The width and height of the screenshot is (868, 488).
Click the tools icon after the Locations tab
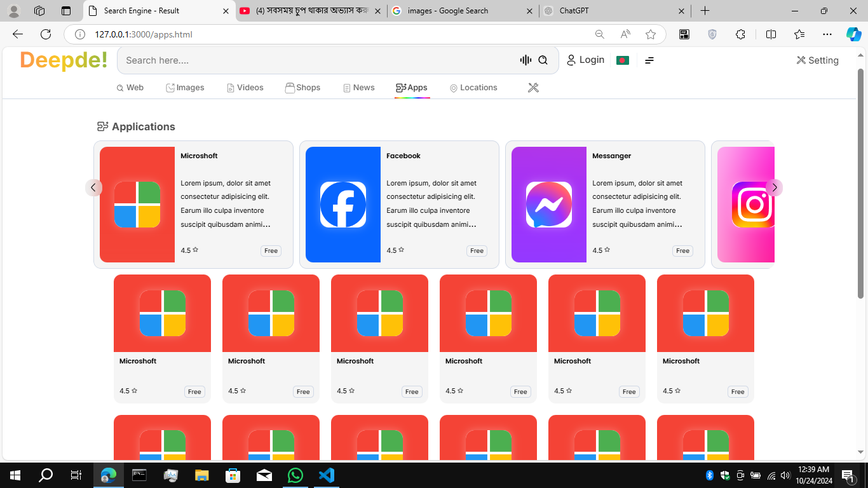coord(533,88)
